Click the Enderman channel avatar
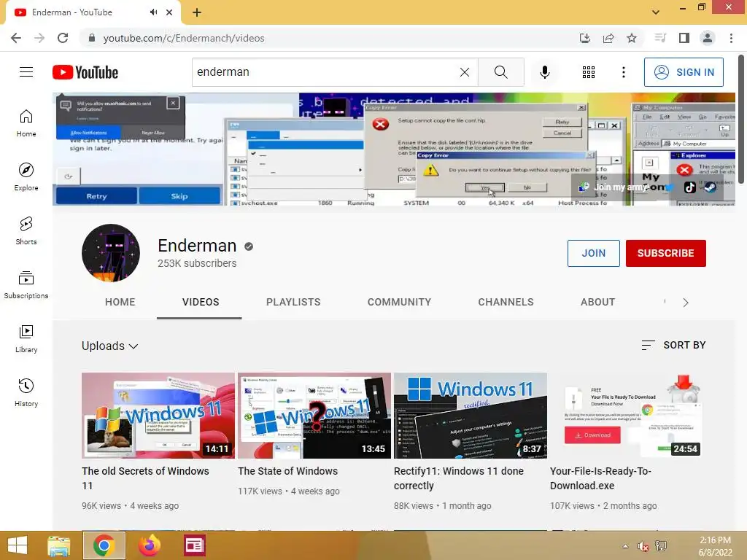The image size is (747, 560). pos(111,253)
